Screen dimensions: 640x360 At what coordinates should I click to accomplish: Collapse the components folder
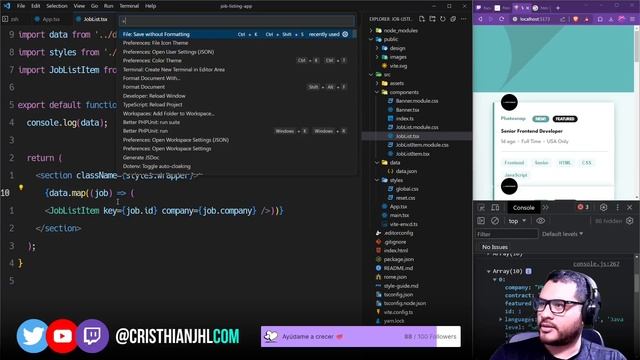(x=377, y=92)
